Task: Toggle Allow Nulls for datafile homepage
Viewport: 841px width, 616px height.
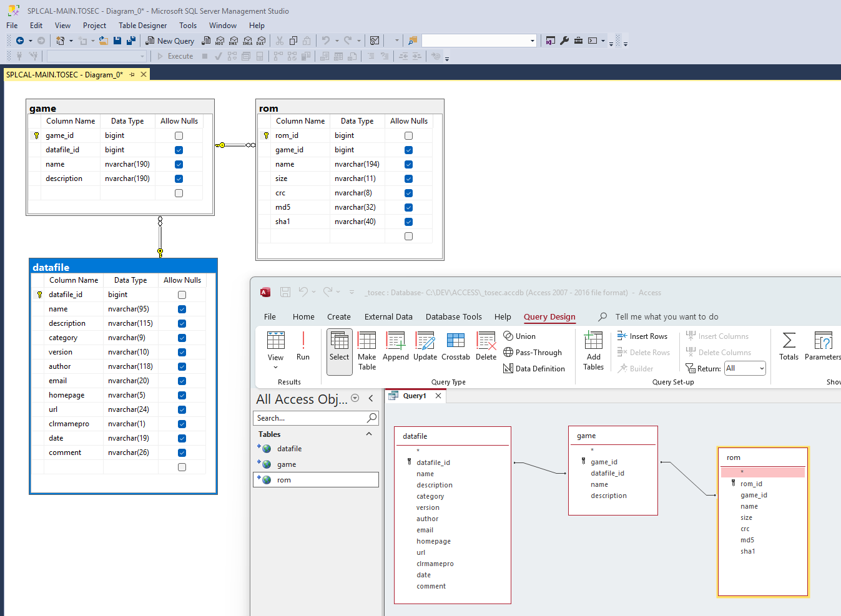Action: [182, 395]
